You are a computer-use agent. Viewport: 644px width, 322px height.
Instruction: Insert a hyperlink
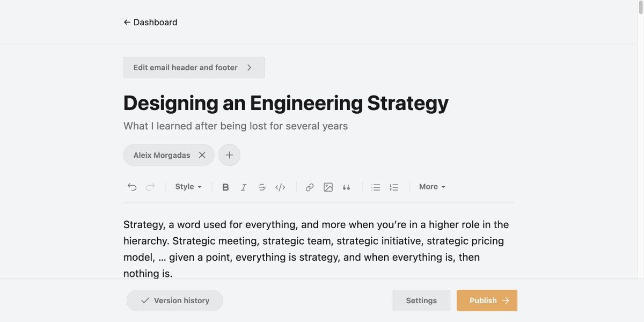pos(310,187)
